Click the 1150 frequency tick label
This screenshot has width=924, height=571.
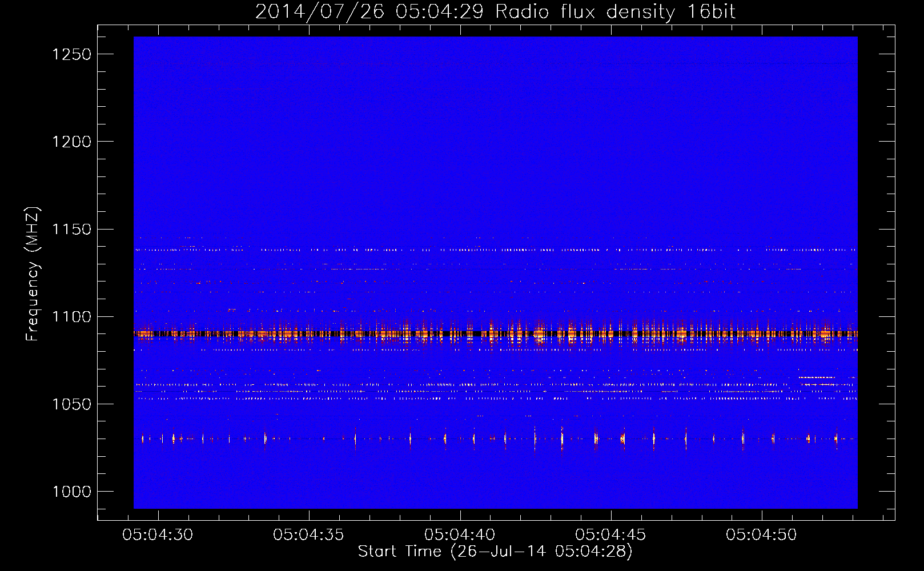71,229
